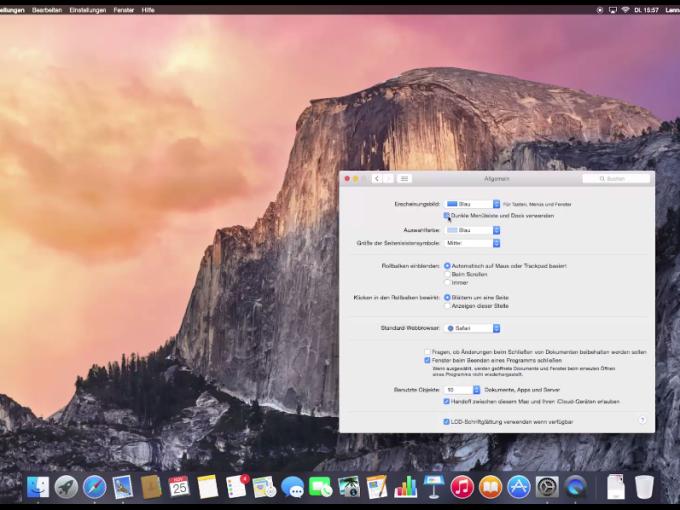This screenshot has width=680, height=510.
Task: Open the sidebar icon size dropdown
Action: (473, 243)
